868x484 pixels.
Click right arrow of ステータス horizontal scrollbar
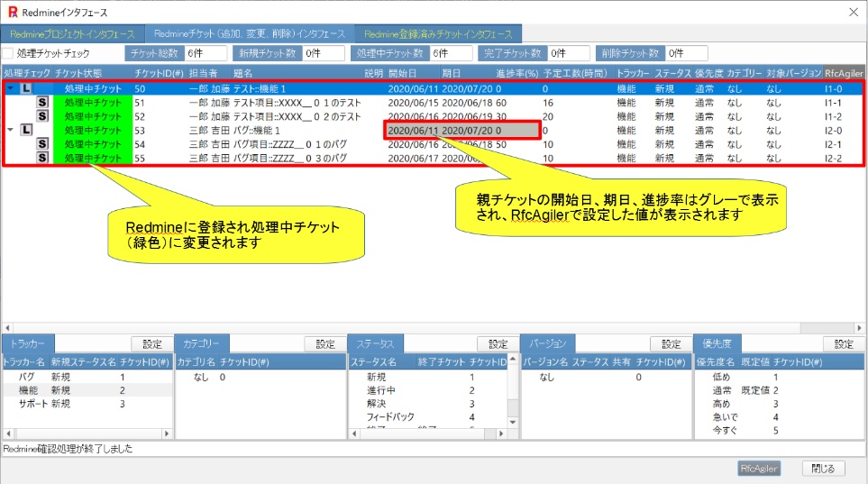tap(501, 434)
